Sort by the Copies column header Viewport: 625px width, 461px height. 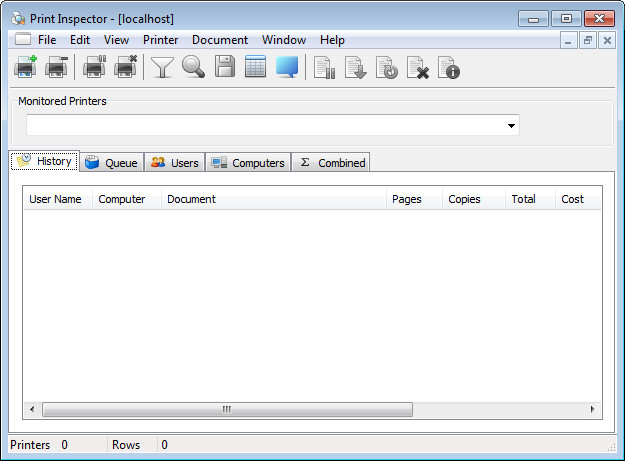tap(474, 199)
